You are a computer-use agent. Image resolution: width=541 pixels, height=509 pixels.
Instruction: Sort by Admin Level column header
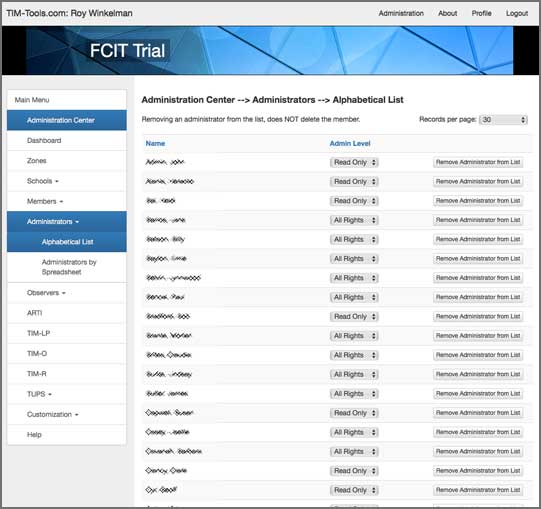click(x=350, y=144)
